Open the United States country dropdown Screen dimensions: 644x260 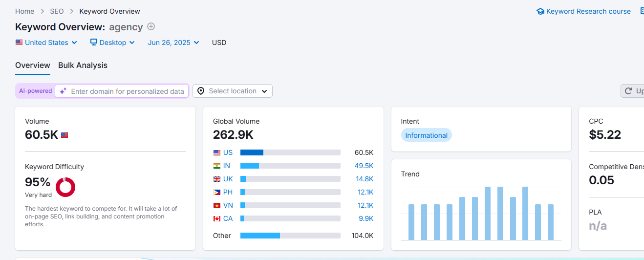point(46,43)
